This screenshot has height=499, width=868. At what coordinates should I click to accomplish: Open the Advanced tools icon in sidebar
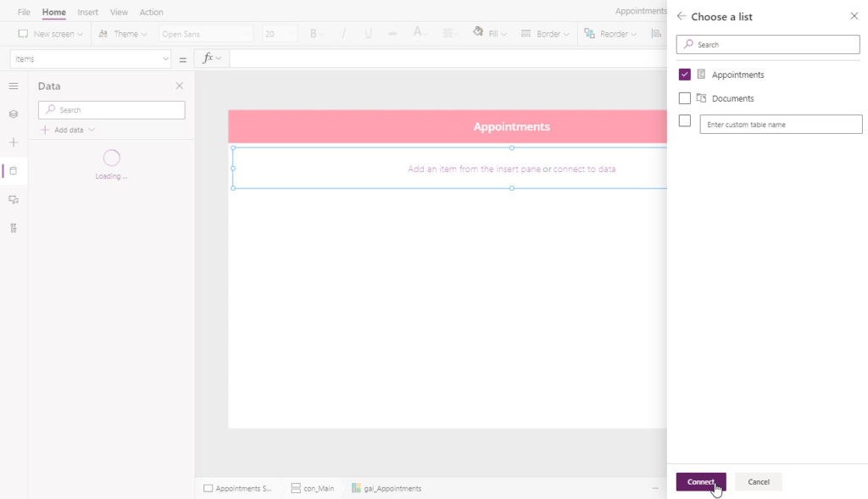point(14,228)
